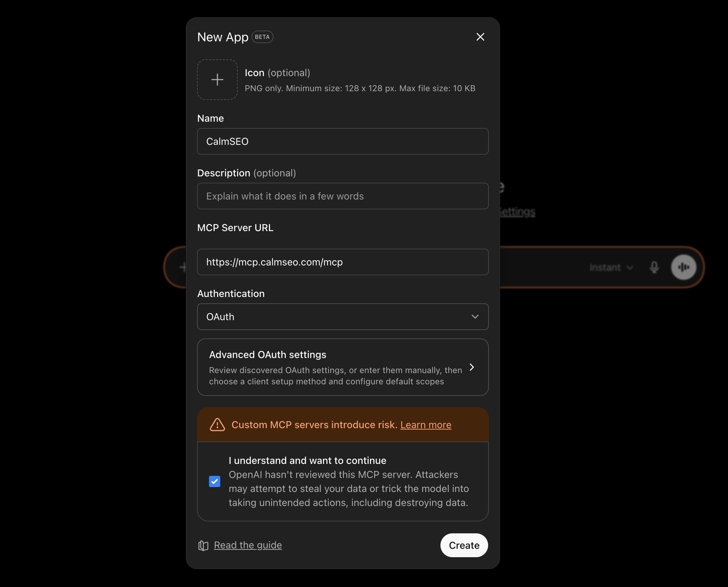Close the New App dialog

point(480,37)
